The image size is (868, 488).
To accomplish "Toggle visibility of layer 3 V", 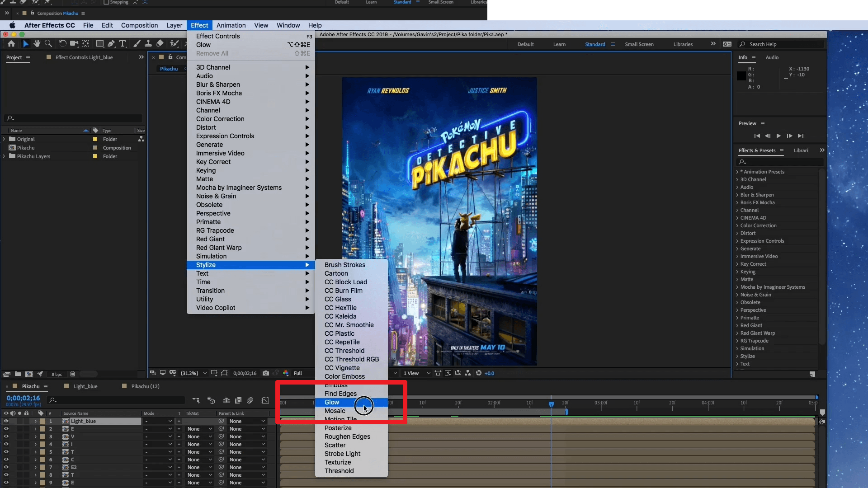I will coord(6,436).
